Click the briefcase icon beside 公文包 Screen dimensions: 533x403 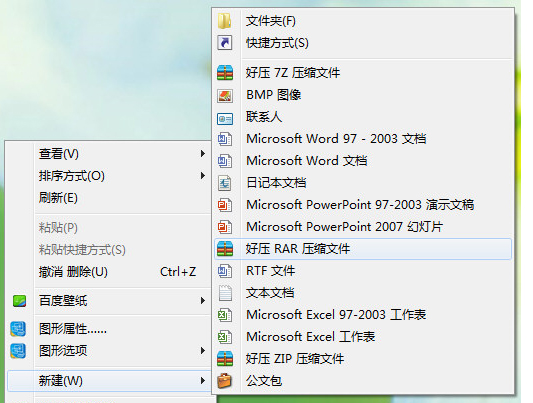(x=225, y=381)
